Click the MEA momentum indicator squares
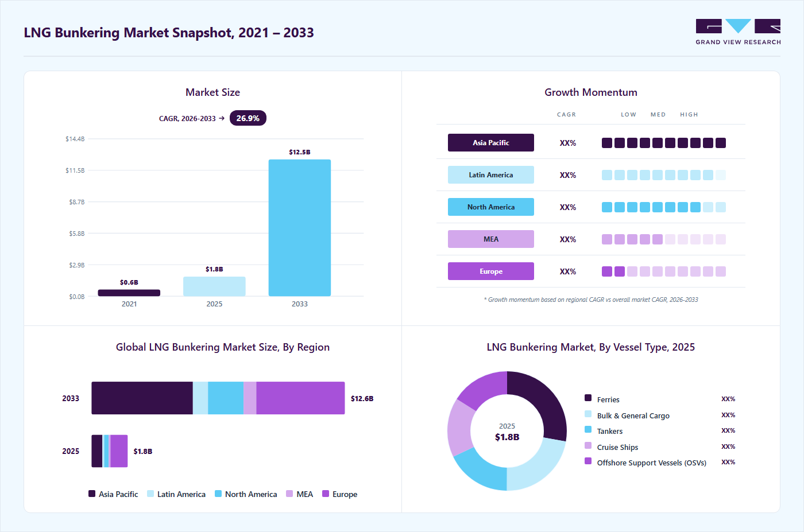804x532 pixels. [x=664, y=239]
